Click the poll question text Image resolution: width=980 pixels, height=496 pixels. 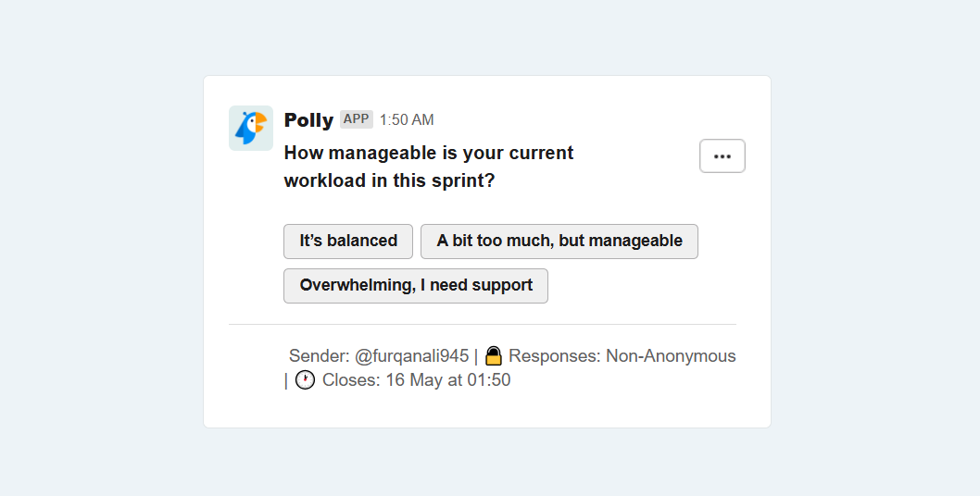coord(428,167)
